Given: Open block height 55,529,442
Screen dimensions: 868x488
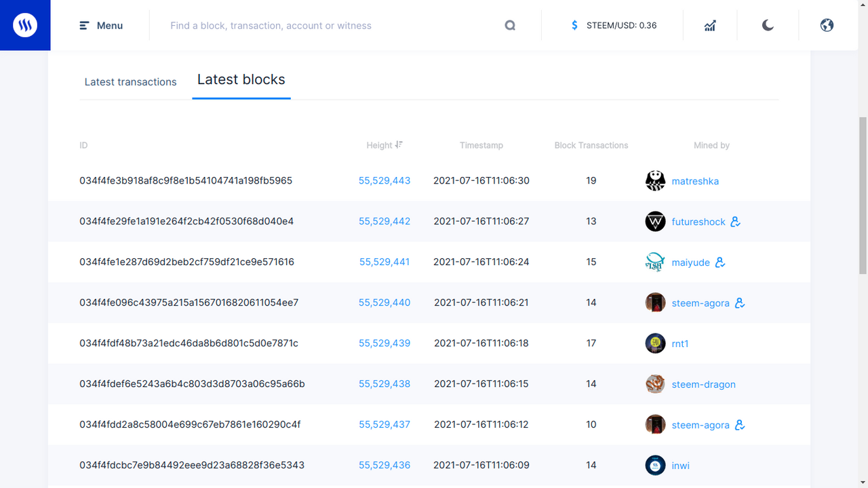Looking at the screenshot, I should point(384,222).
